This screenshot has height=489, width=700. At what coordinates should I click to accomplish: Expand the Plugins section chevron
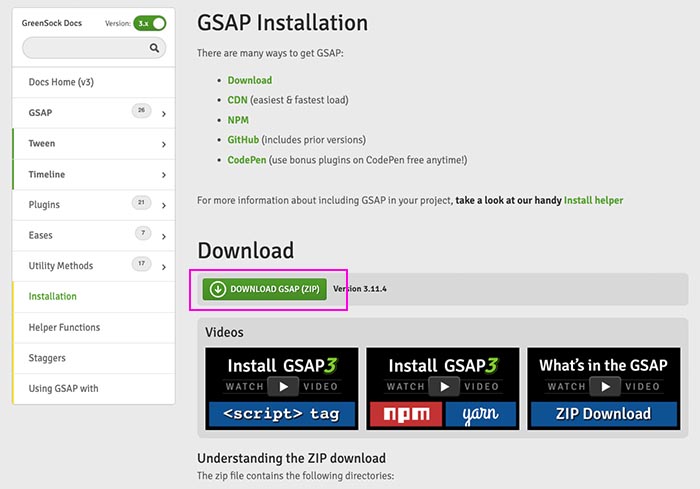pyautogui.click(x=163, y=206)
